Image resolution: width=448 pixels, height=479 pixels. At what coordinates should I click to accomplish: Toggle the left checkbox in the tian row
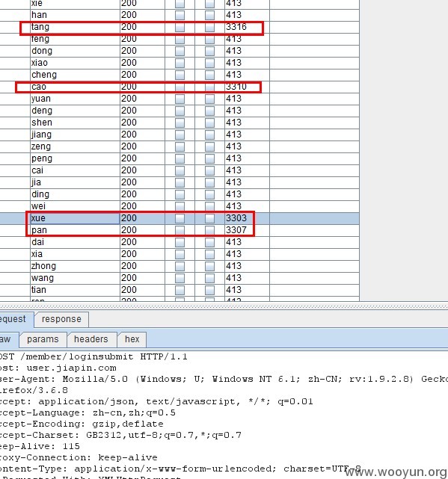(179, 290)
